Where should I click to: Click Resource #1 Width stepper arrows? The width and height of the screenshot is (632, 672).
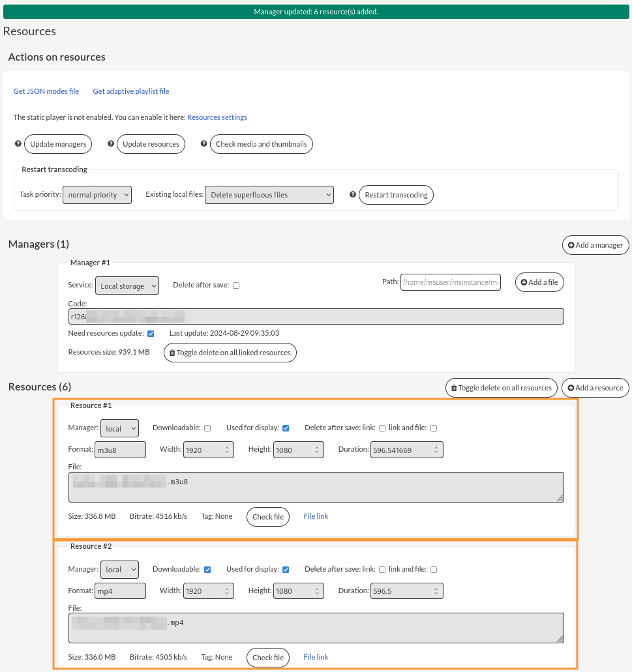coord(227,450)
